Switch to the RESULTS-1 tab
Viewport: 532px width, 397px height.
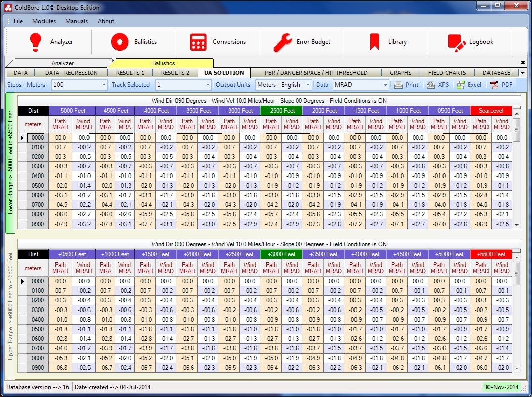pyautogui.click(x=130, y=73)
